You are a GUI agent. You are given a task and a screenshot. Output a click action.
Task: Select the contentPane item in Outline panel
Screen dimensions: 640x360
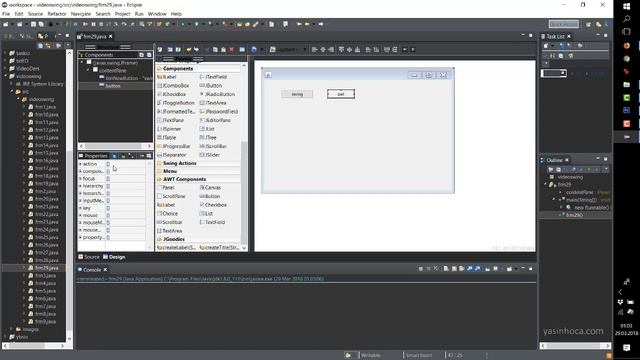pos(579,192)
